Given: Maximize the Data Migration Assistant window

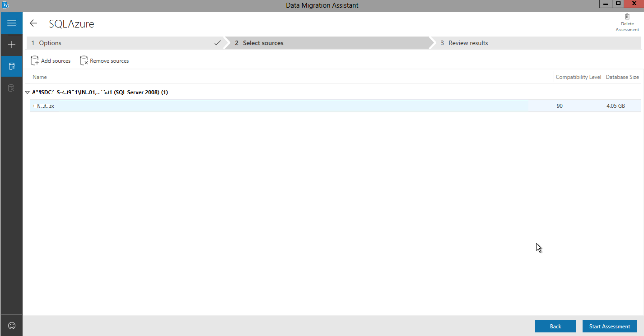Looking at the screenshot, I should [618, 4].
